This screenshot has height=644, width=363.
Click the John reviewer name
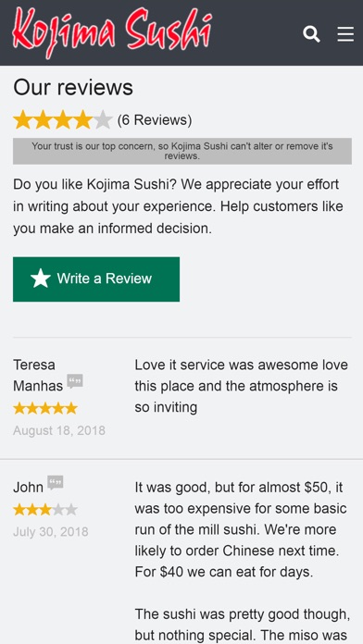28,488
